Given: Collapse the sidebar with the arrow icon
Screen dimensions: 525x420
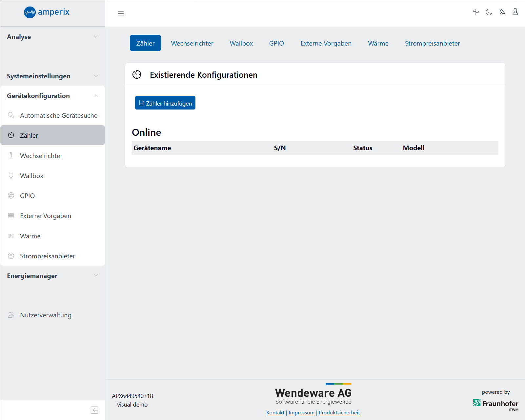Looking at the screenshot, I should coord(94,410).
